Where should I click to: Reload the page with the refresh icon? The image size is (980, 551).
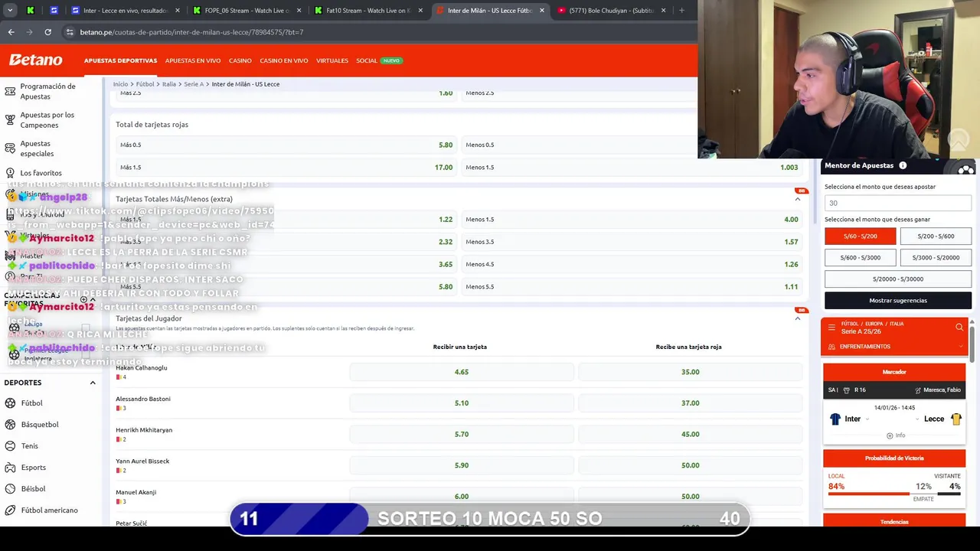pos(47,32)
